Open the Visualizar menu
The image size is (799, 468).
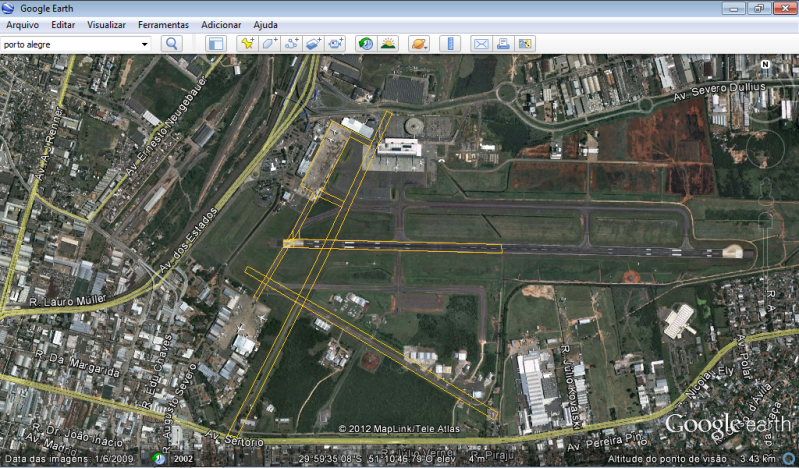click(x=107, y=24)
